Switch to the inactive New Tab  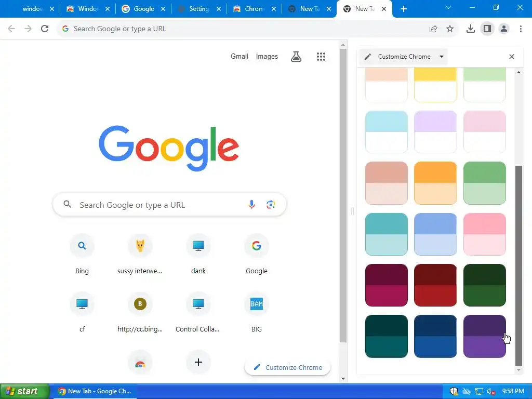click(310, 9)
